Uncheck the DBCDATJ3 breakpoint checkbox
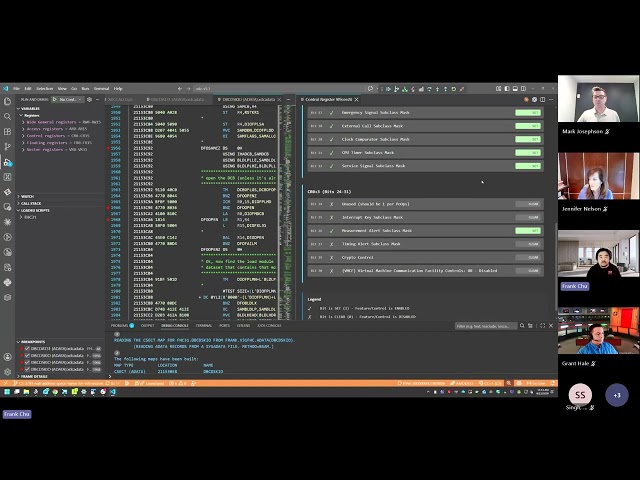This screenshot has height=480, width=640. (27, 349)
